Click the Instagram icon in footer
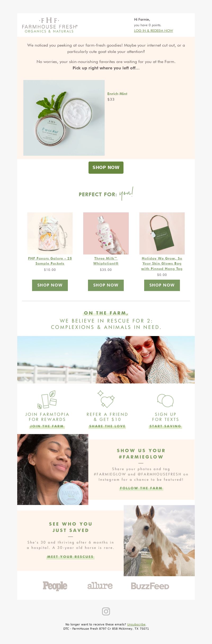Screen dimensions: 212x644 coord(106,611)
